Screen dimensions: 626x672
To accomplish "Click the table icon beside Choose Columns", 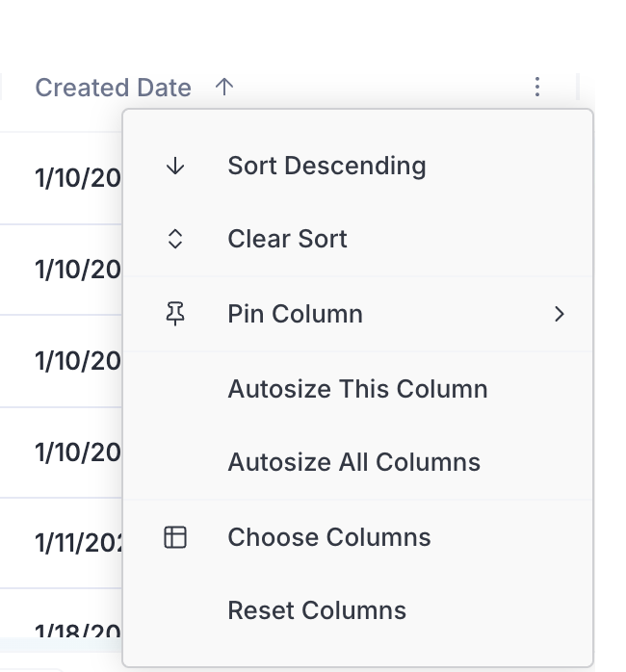I will coord(175,537).
